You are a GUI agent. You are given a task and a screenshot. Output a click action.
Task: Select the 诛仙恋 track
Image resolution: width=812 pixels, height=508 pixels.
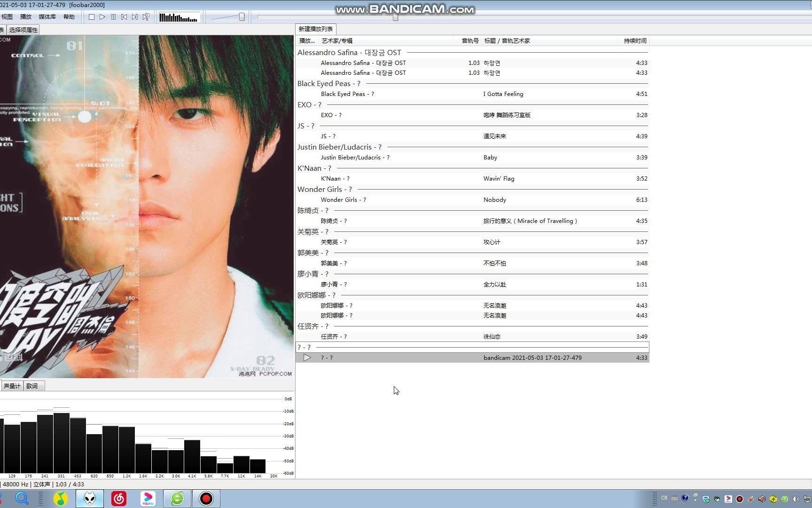(472, 337)
